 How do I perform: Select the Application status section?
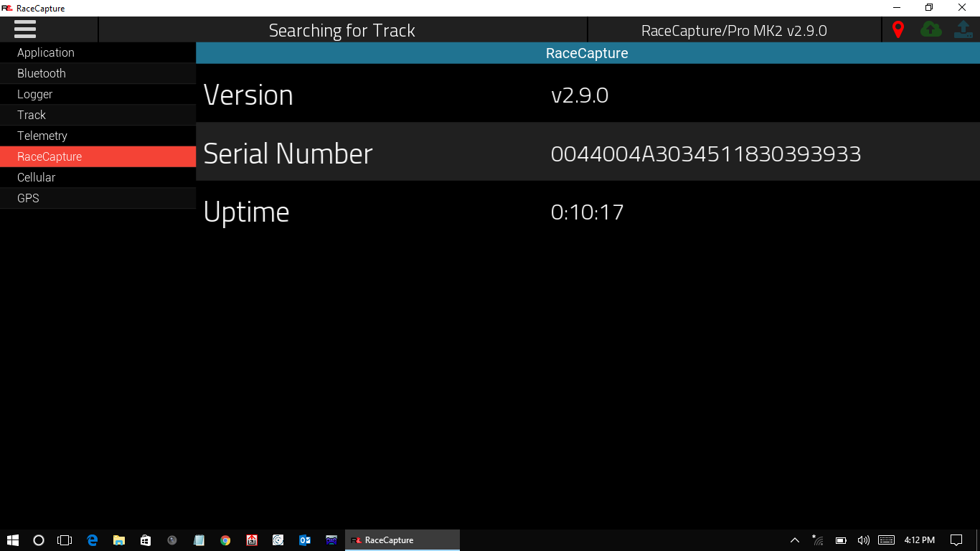[98, 52]
